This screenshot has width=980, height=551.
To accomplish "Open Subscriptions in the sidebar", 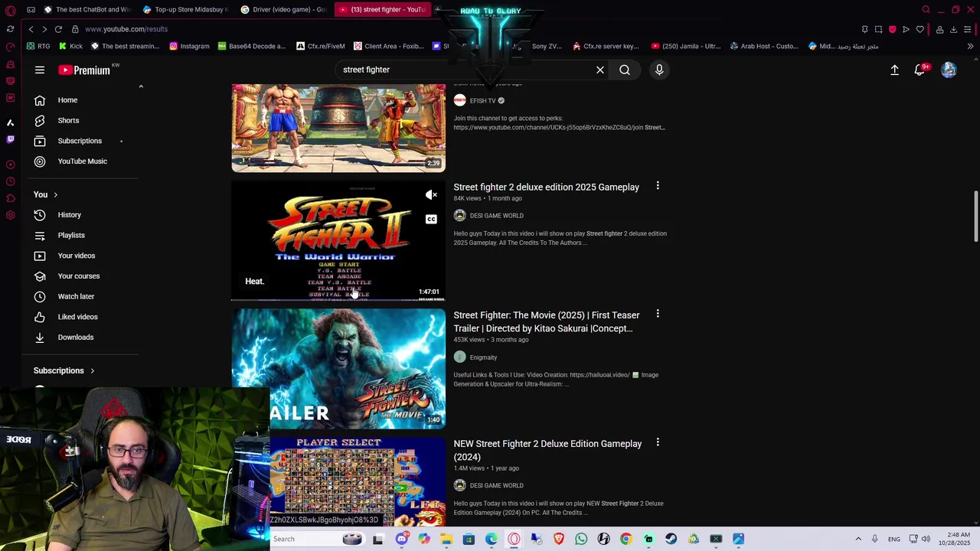I will click(x=80, y=141).
